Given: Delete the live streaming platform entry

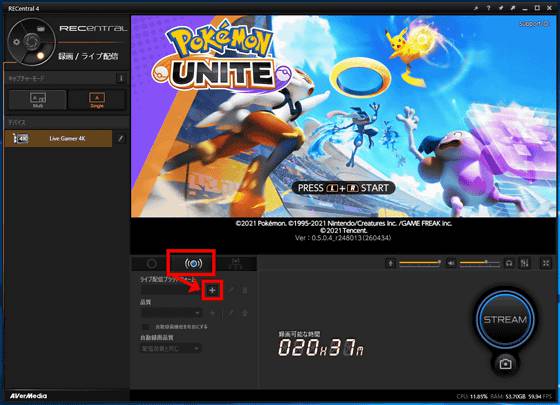Looking at the screenshot, I should (x=245, y=290).
